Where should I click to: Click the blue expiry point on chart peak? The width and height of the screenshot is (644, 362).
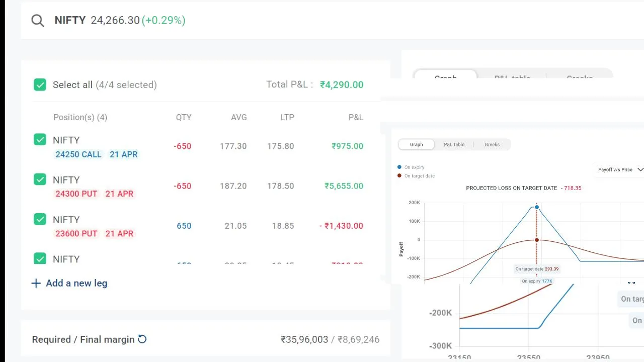pyautogui.click(x=537, y=207)
